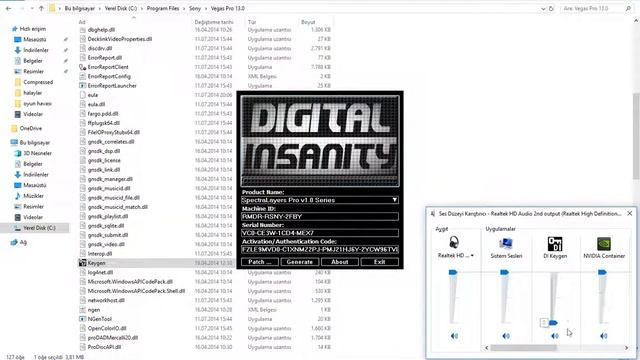640x360 pixels.
Task: Select OpenColorIO.dll in the file list
Action: (x=107, y=328)
